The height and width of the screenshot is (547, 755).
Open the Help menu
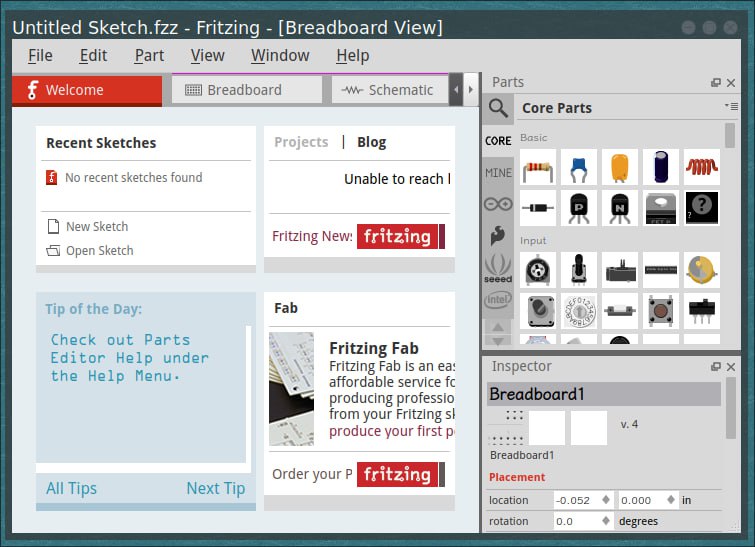(x=352, y=55)
